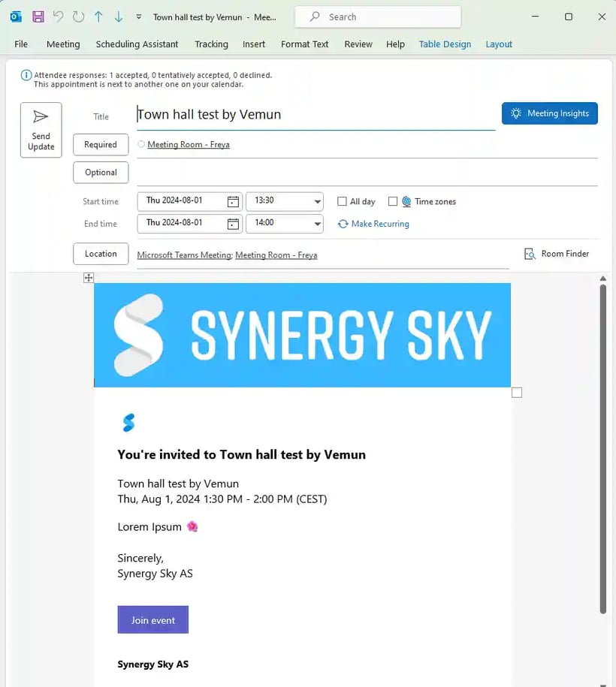Click the body scrollbar up arrow
The image size is (616, 687).
pos(603,279)
